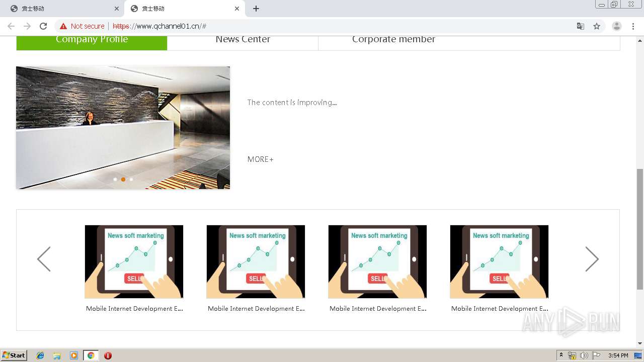Click third Mobile Internet Development caption
This screenshot has height=362, width=644.
pos(378,309)
